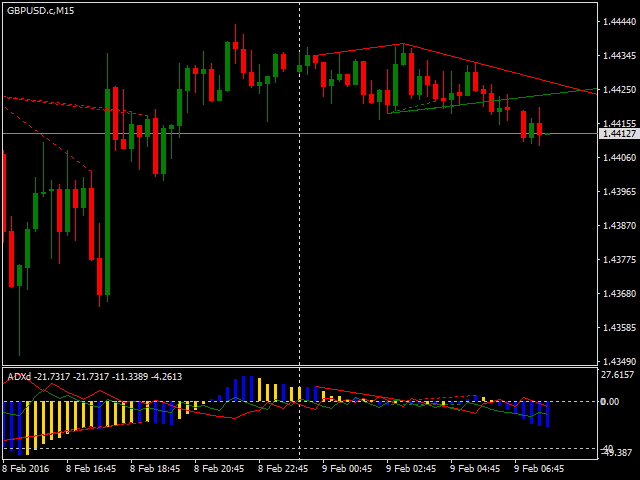
Task: Click the GBPUSD.c,M15 chart title
Action: 40,11
